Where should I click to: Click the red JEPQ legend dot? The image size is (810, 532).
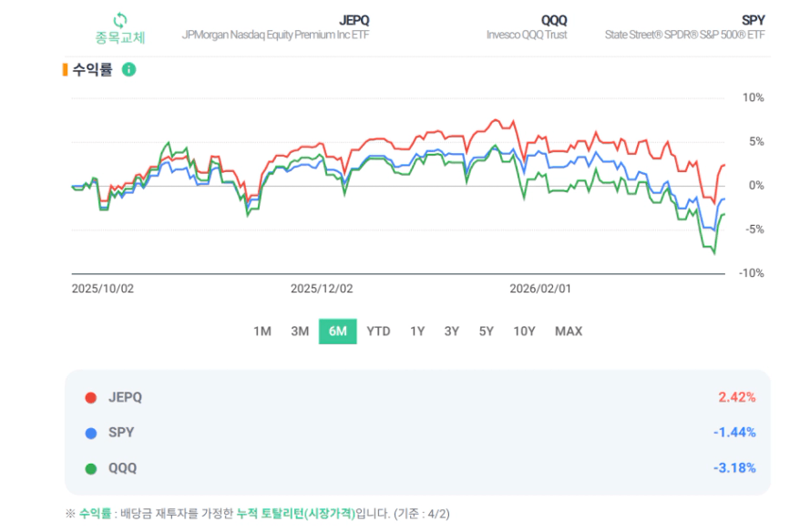(91, 397)
